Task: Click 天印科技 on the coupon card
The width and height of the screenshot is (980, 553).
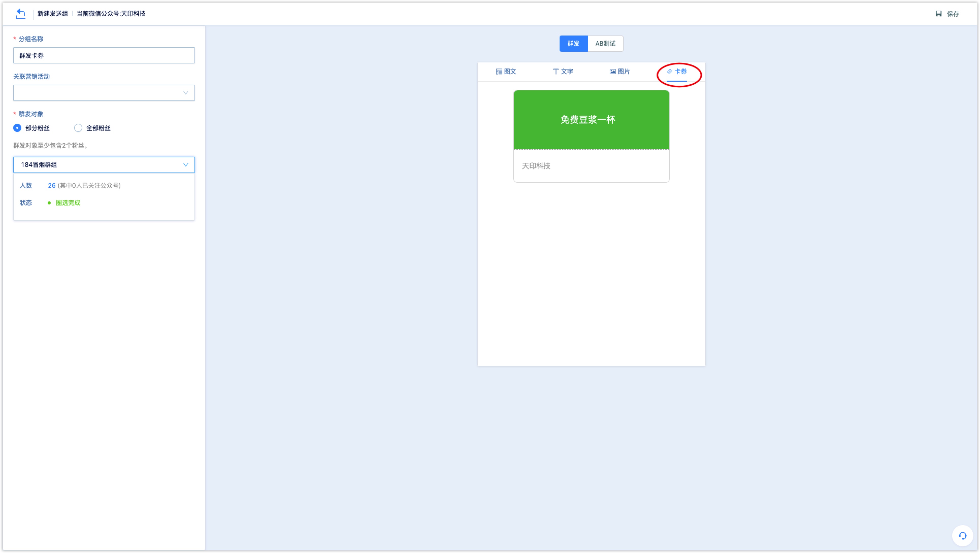Action: pos(536,166)
